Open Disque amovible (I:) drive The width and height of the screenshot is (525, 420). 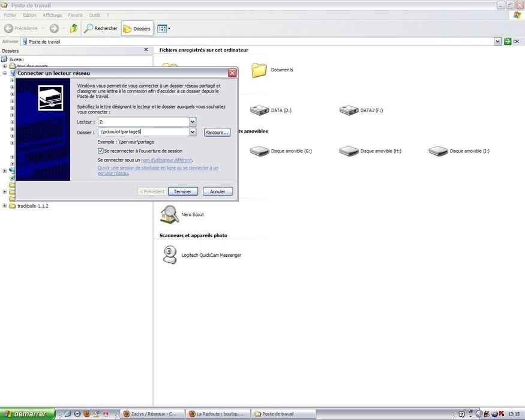pos(438,151)
